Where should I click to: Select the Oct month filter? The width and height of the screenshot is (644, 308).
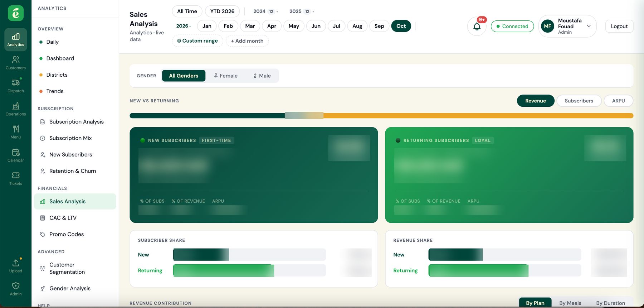pyautogui.click(x=401, y=26)
